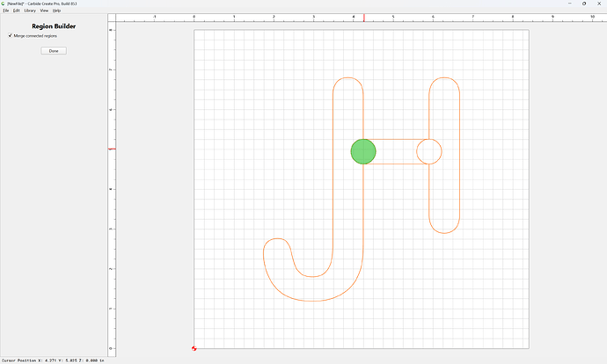Open the Library menu
The height and width of the screenshot is (364, 607).
tap(30, 11)
